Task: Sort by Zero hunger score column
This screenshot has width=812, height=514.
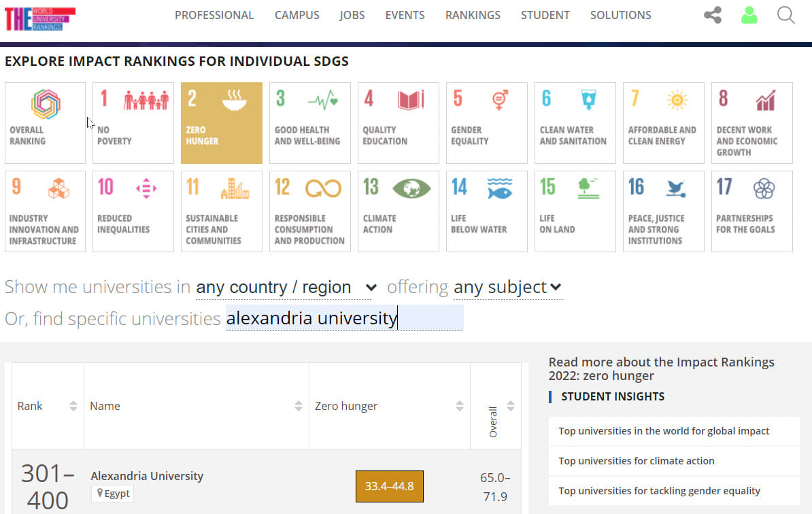Action: point(459,406)
